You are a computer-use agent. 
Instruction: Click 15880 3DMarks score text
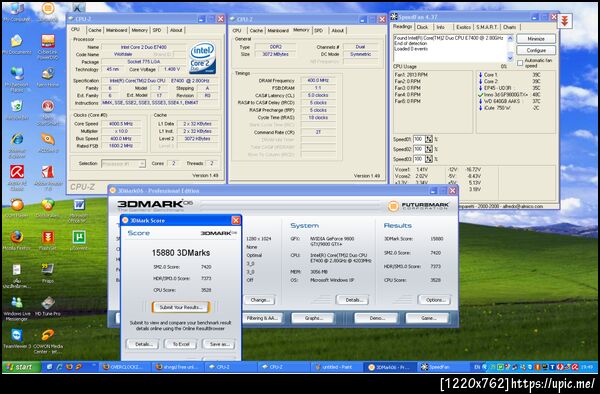click(x=181, y=253)
